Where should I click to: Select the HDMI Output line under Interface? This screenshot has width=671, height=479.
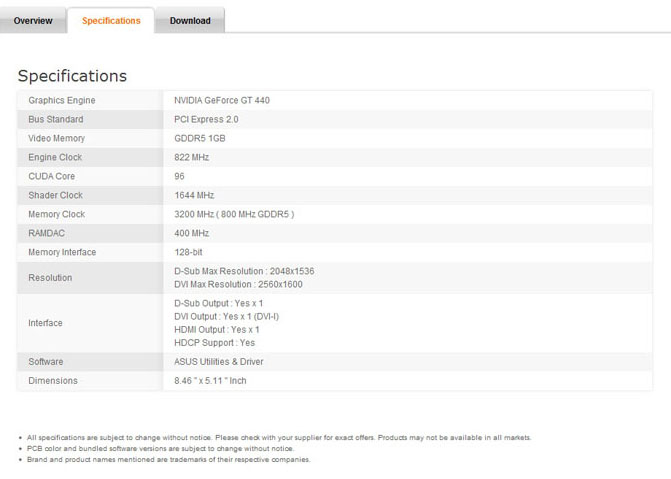[x=217, y=329]
